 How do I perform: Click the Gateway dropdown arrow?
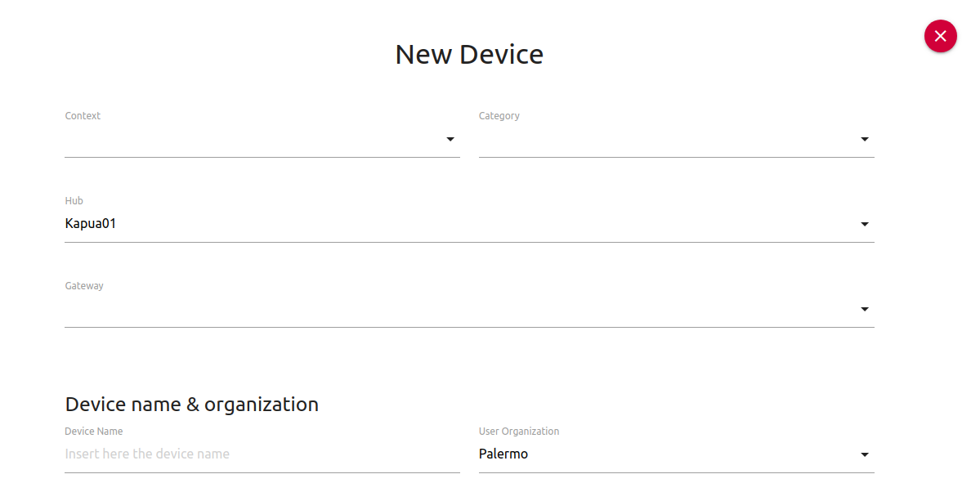(865, 310)
